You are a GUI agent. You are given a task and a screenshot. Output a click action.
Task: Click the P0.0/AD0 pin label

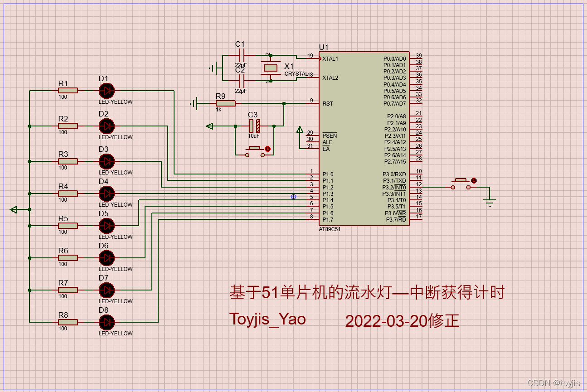395,59
